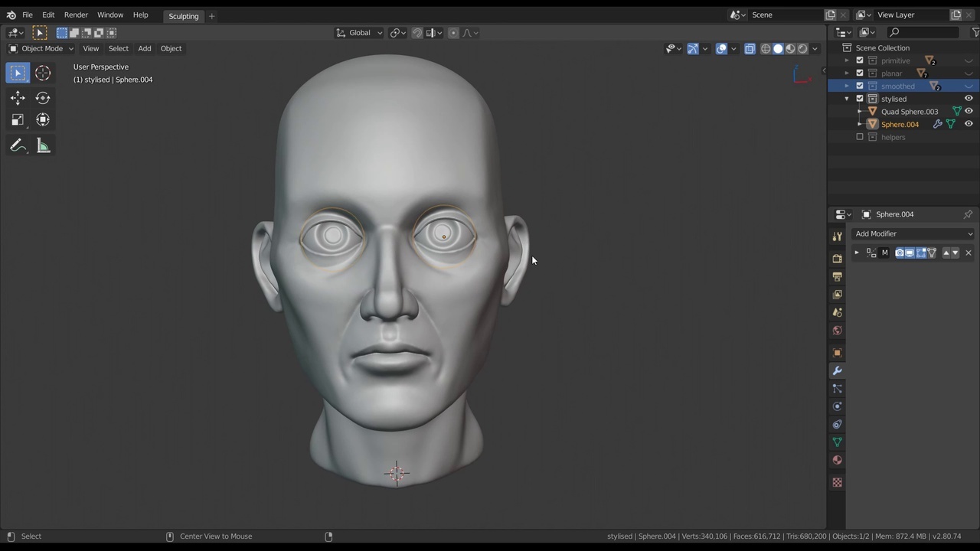The image size is (980, 551).
Task: Choose the Scale tool
Action: tap(18, 120)
